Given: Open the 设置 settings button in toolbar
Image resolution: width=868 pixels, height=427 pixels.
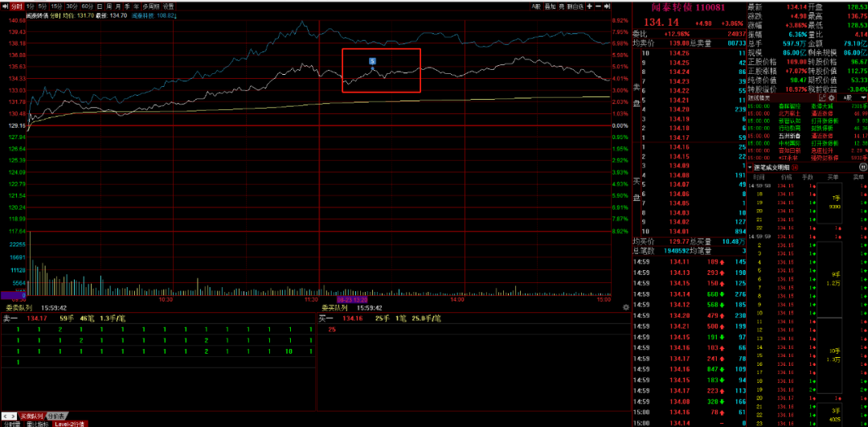Looking at the screenshot, I should (x=168, y=6).
